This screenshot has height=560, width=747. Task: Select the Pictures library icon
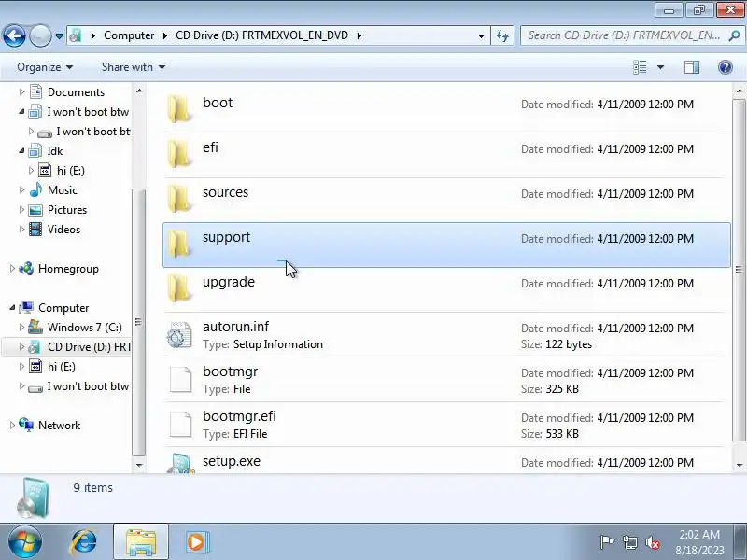pos(35,209)
